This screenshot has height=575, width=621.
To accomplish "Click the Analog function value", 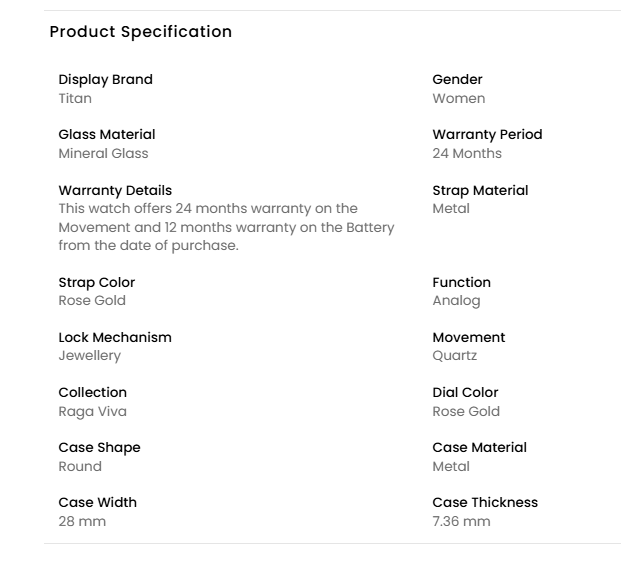I will [456, 301].
